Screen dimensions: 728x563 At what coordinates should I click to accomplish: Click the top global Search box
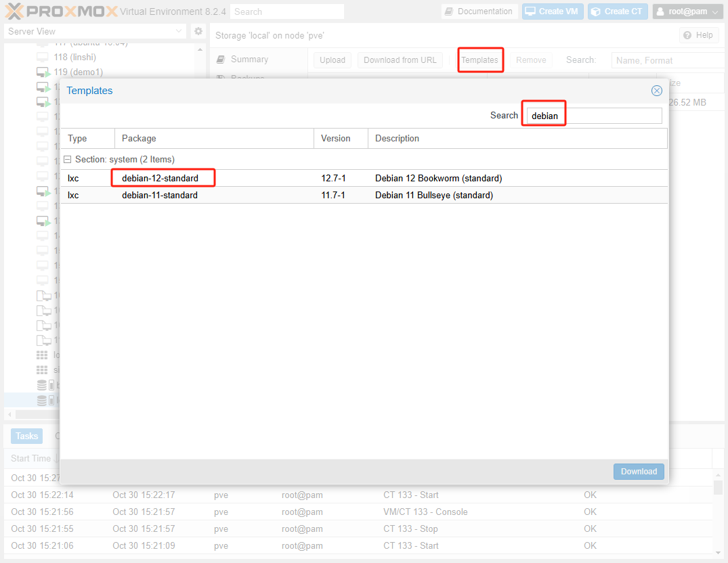pos(287,12)
